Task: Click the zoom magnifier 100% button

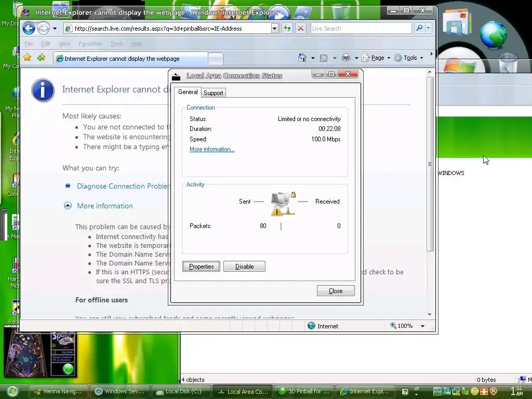Action: click(x=402, y=326)
